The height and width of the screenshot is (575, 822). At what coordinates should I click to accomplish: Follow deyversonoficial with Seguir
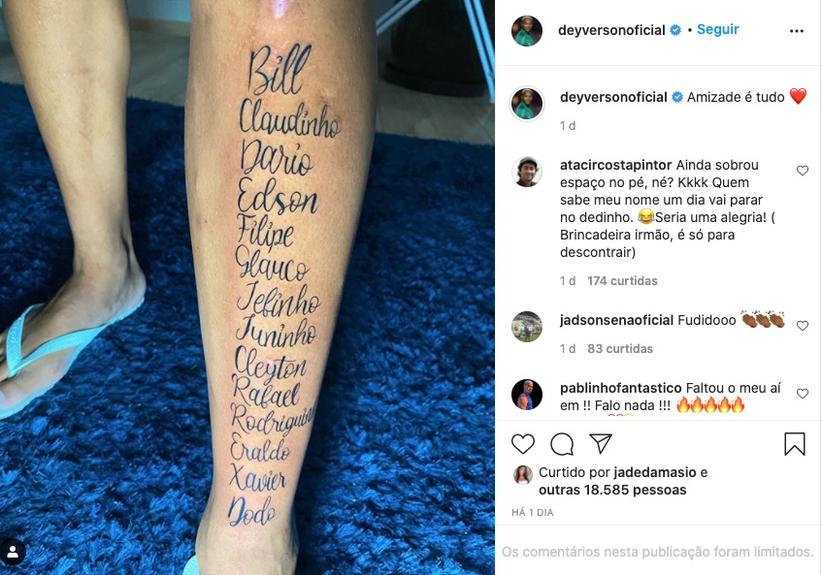coord(718,29)
